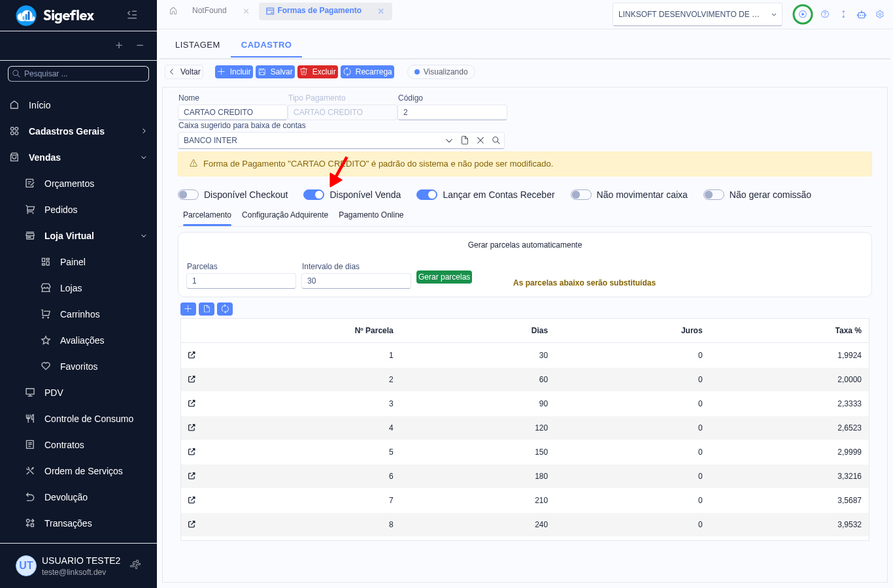Viewport: 893px width, 588px height.
Task: Open parcela 4 row link icon
Action: 192,427
